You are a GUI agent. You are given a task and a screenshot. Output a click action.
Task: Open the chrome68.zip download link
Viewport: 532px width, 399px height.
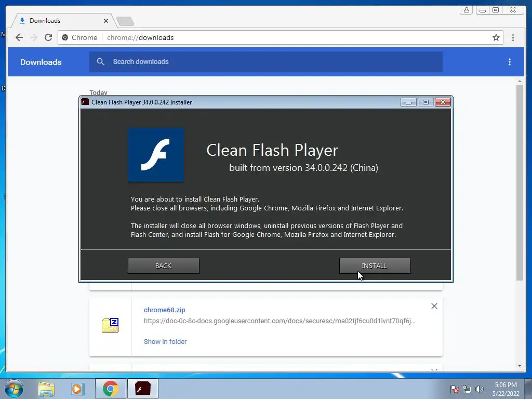pyautogui.click(x=165, y=310)
